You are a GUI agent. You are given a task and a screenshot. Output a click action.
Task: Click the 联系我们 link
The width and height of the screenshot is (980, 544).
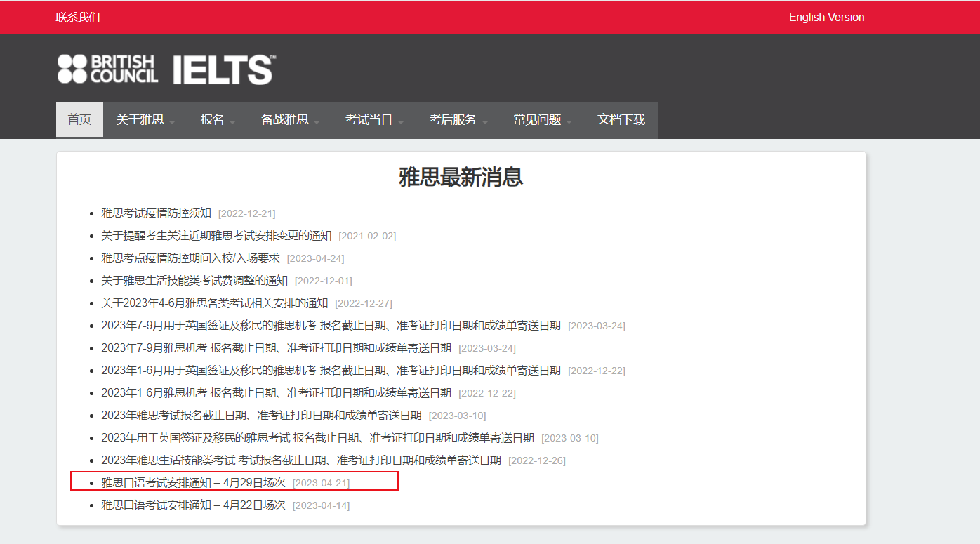click(78, 17)
